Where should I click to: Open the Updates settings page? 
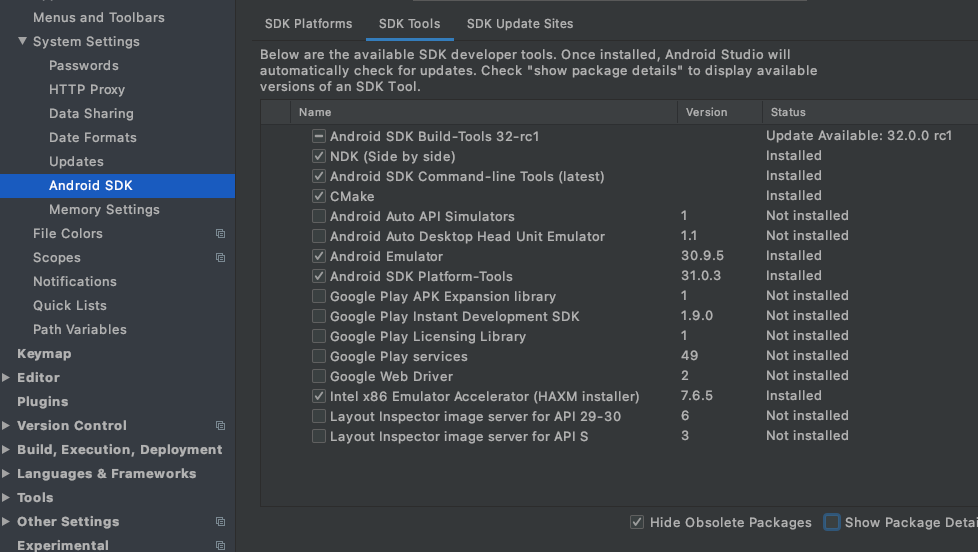(x=76, y=162)
